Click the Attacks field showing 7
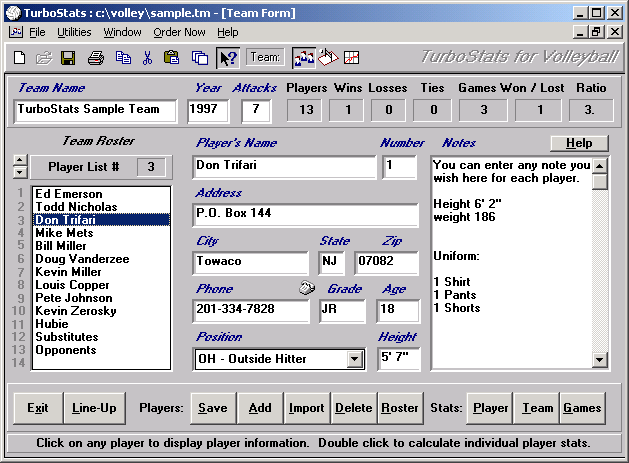The width and height of the screenshot is (629, 463). point(256,110)
